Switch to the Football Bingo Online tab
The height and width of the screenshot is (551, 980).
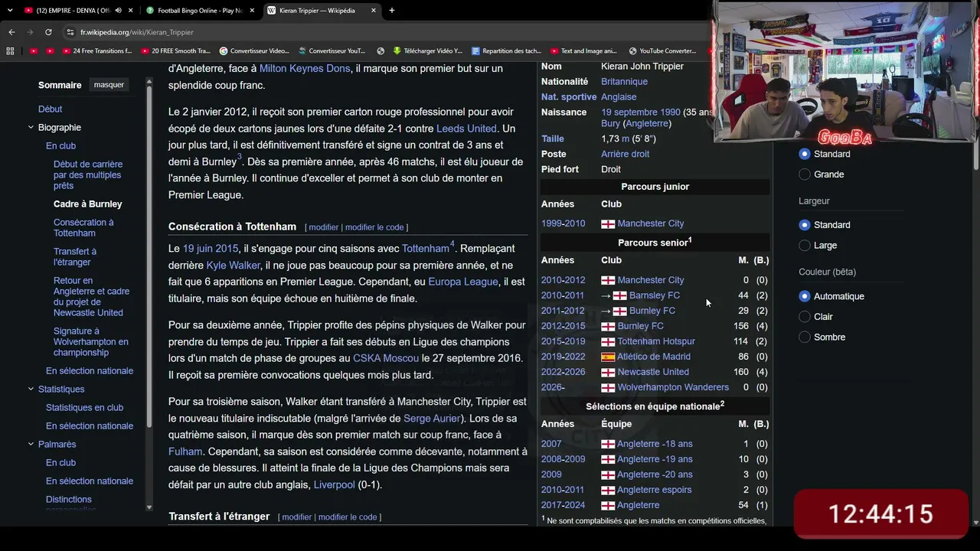pos(201,11)
